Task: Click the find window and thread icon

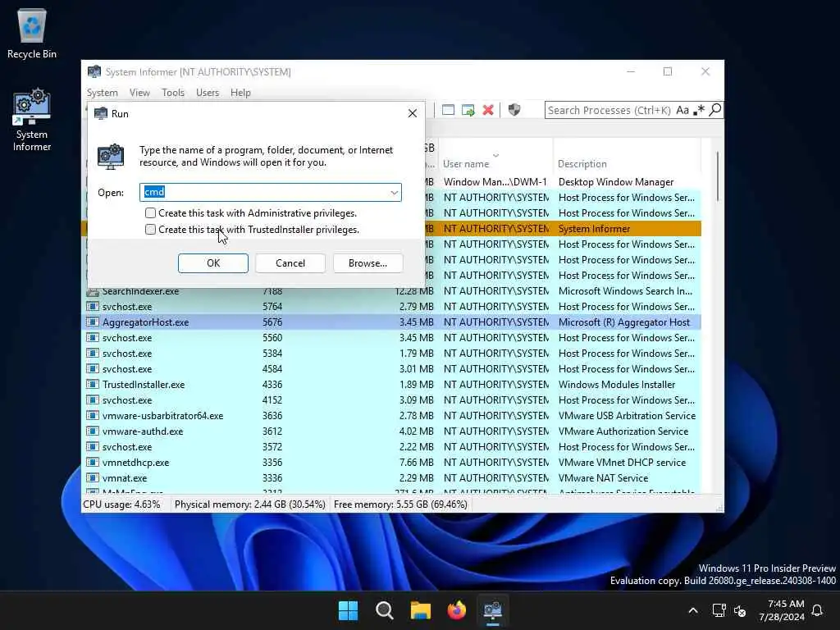Action: point(468,110)
